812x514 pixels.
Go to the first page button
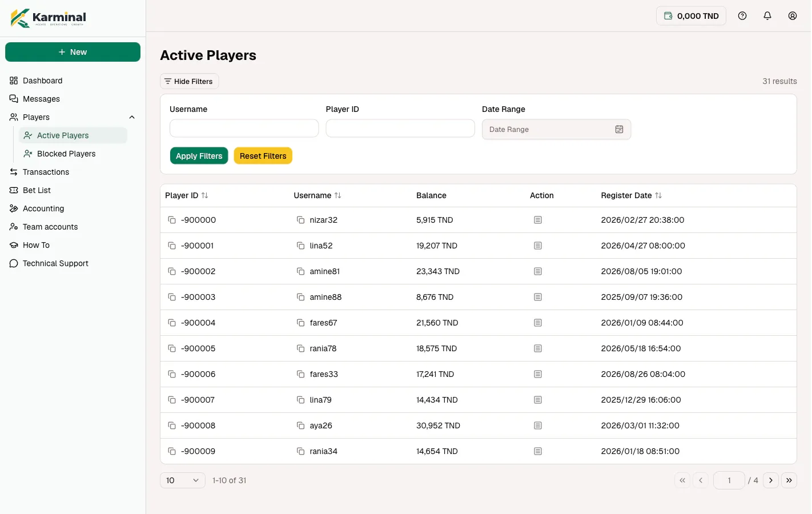point(682,480)
